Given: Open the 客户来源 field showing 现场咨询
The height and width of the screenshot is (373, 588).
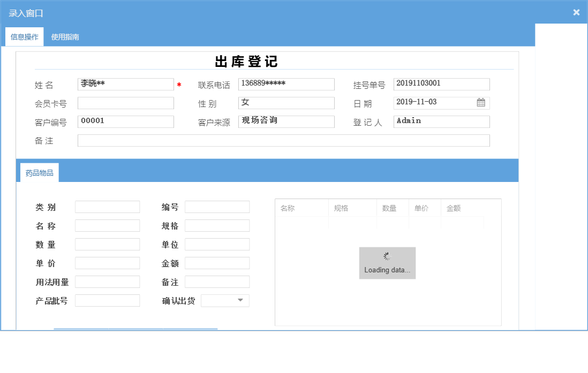Looking at the screenshot, I should tap(286, 121).
